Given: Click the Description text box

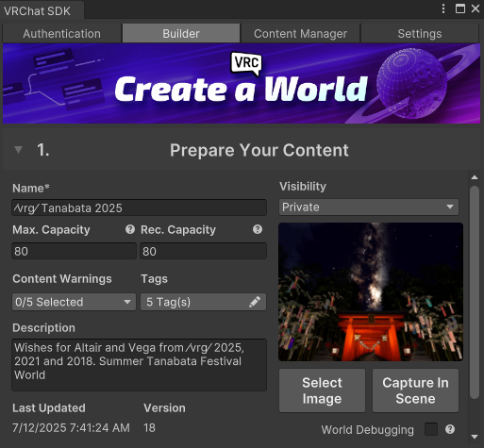Looking at the screenshot, I should (x=140, y=365).
